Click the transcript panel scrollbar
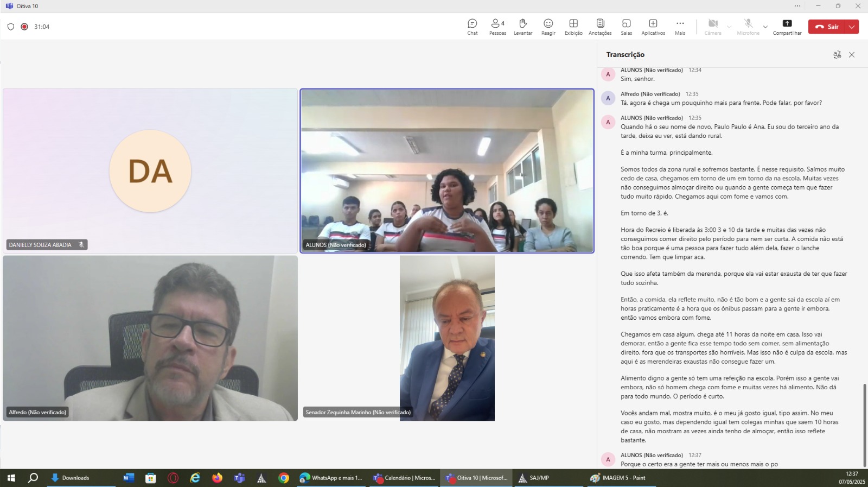This screenshot has height=487, width=868. coord(865,425)
